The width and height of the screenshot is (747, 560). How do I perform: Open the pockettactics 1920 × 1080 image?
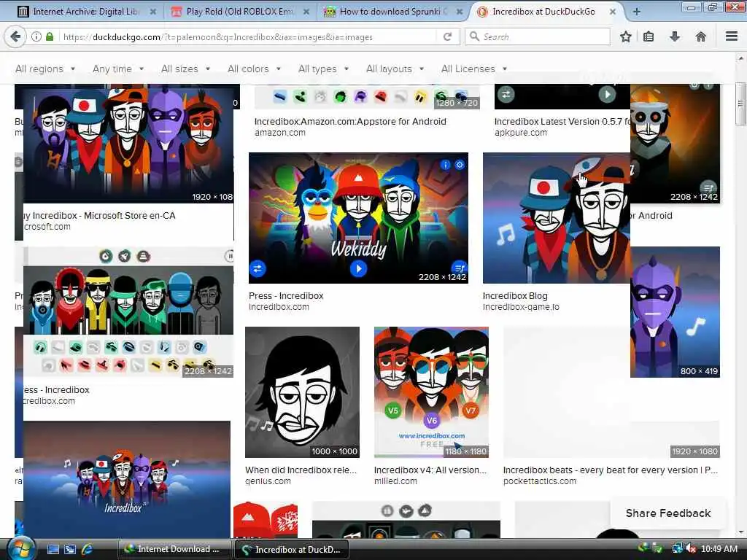tap(611, 392)
